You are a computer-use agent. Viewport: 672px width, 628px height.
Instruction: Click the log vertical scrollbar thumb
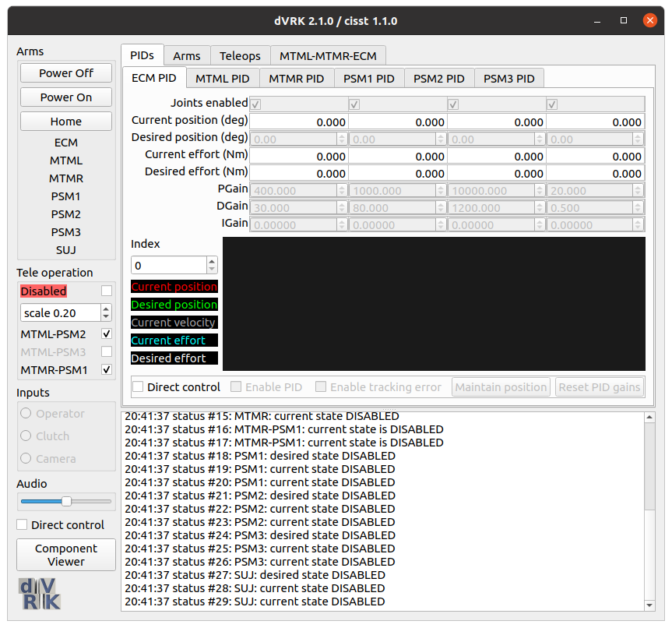[649, 466]
